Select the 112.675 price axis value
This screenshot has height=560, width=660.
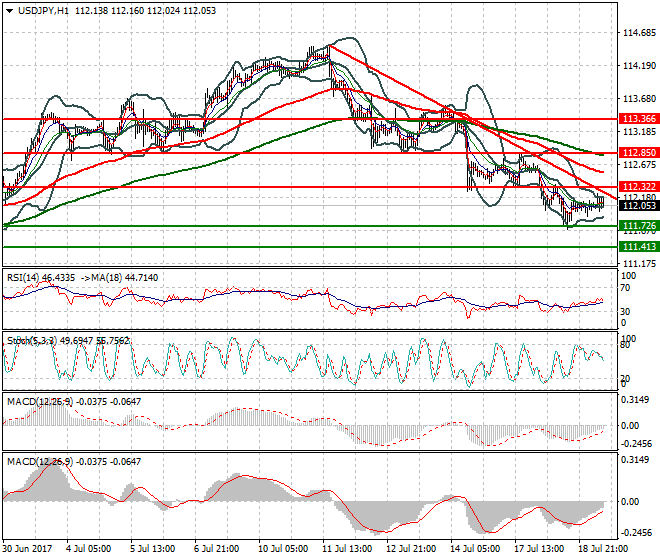point(639,165)
